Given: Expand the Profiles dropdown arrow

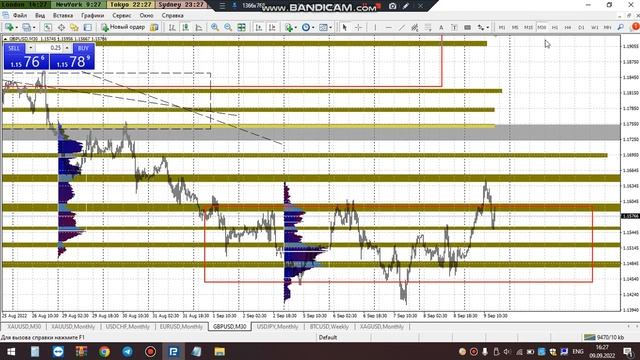Looking at the screenshot, I should pos(34,28).
